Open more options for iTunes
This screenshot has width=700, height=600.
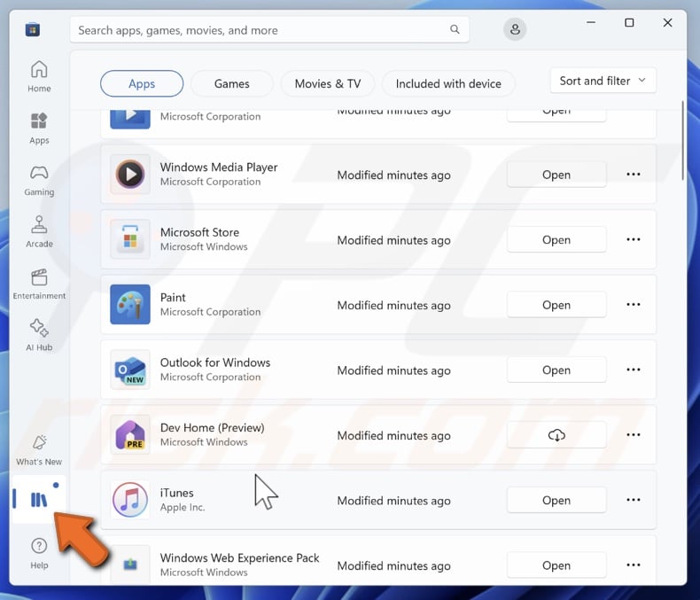click(633, 500)
